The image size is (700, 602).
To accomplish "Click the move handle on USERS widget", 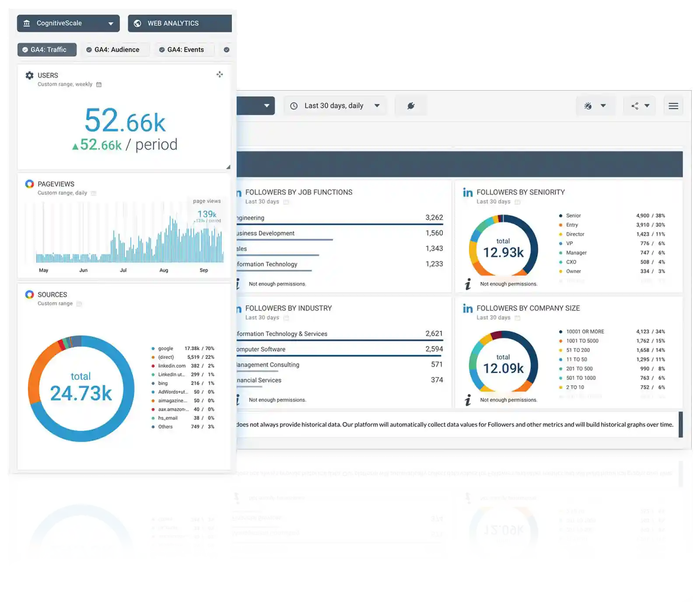I will (220, 74).
